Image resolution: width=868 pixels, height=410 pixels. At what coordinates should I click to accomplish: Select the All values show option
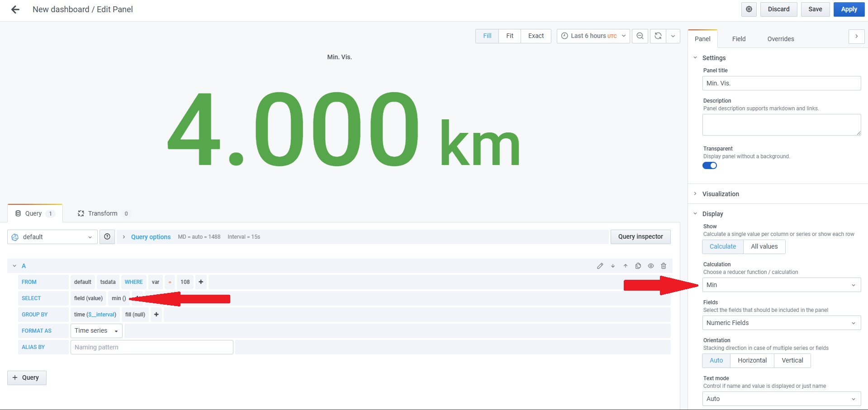[764, 246]
